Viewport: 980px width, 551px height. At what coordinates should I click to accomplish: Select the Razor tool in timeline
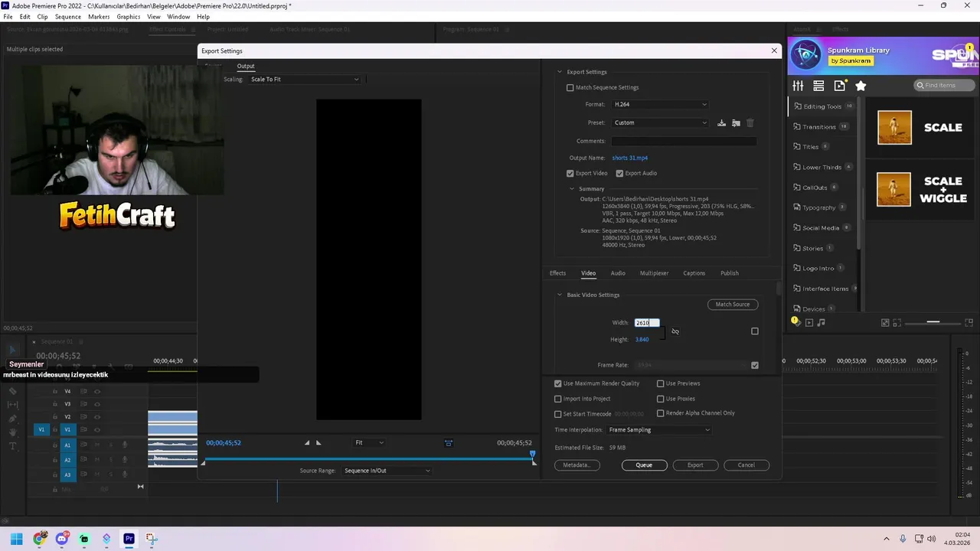point(12,391)
